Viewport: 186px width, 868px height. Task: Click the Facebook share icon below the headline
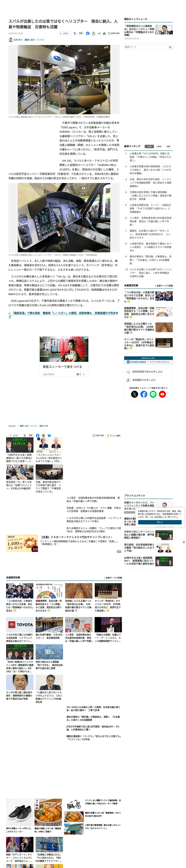tap(88, 33)
